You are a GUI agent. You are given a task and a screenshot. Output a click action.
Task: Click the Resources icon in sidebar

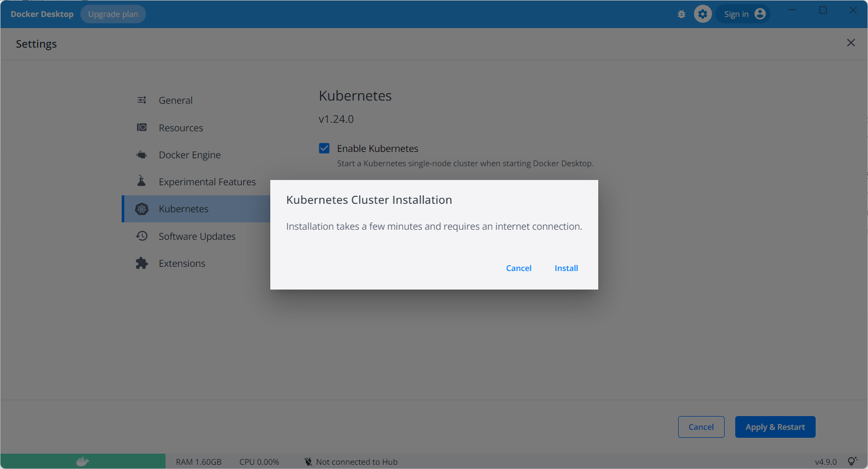click(x=142, y=127)
